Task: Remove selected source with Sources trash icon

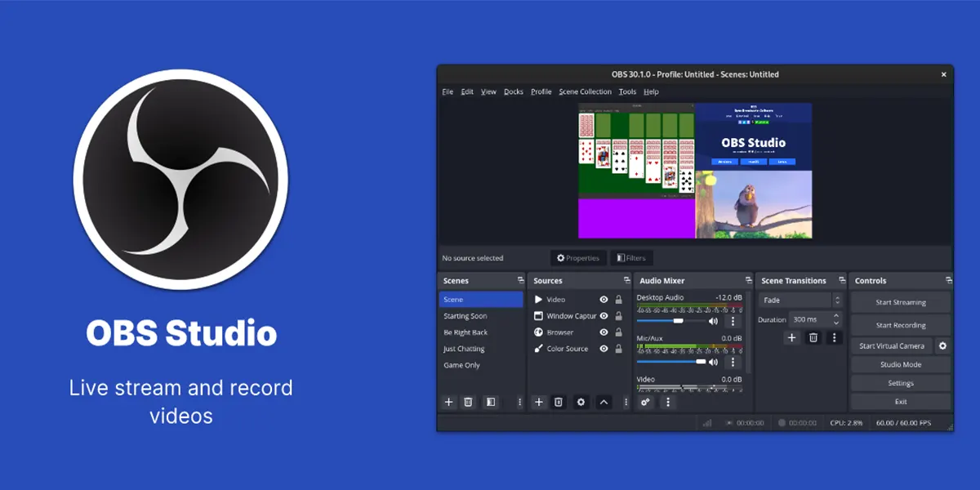Action: tap(559, 402)
